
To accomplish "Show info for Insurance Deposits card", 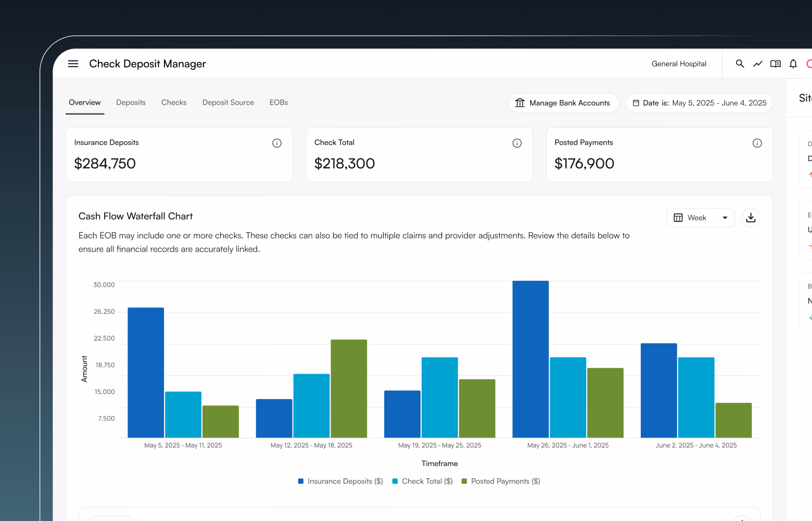I will (277, 143).
